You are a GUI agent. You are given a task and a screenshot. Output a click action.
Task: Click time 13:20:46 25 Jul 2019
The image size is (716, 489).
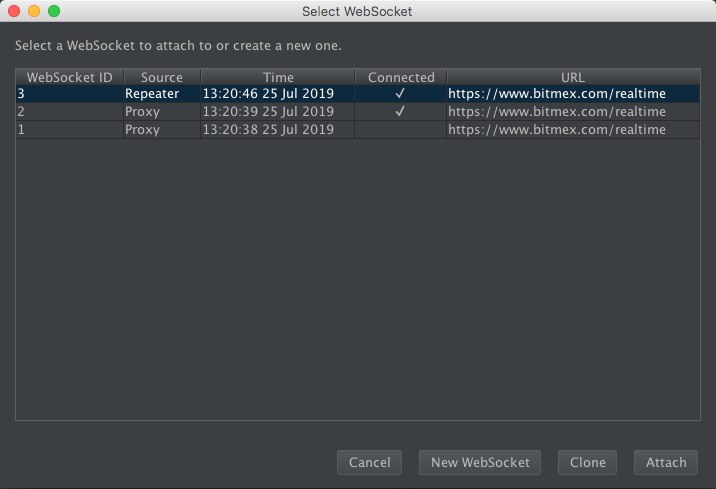(278, 94)
